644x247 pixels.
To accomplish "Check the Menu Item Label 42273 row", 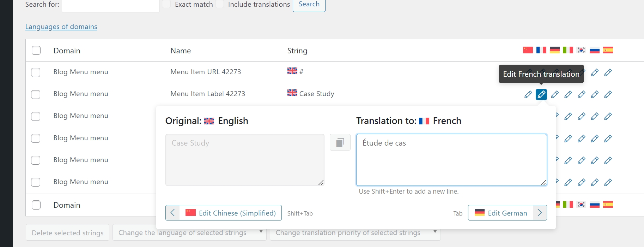I will pos(36,94).
